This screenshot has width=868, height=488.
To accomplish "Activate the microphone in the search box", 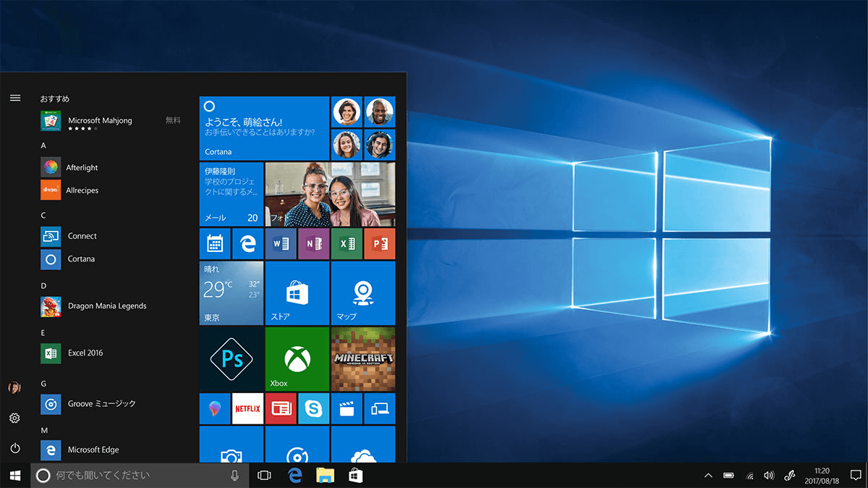I will tap(234, 476).
